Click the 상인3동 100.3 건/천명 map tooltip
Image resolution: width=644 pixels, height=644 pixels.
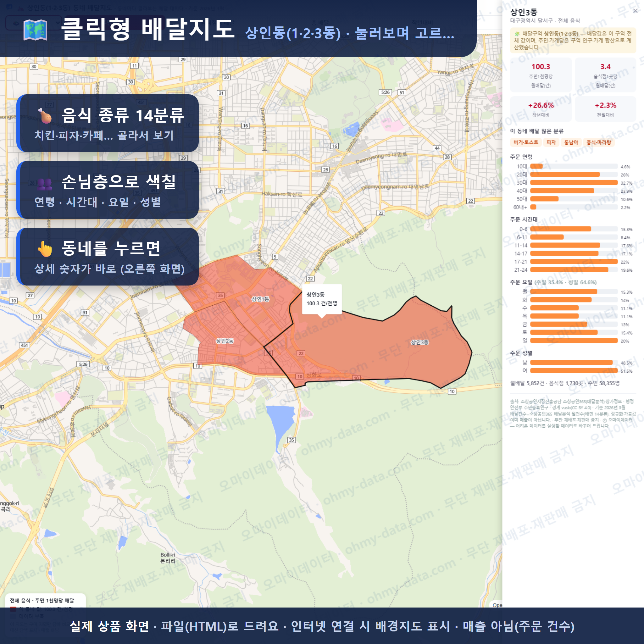coord(322,299)
